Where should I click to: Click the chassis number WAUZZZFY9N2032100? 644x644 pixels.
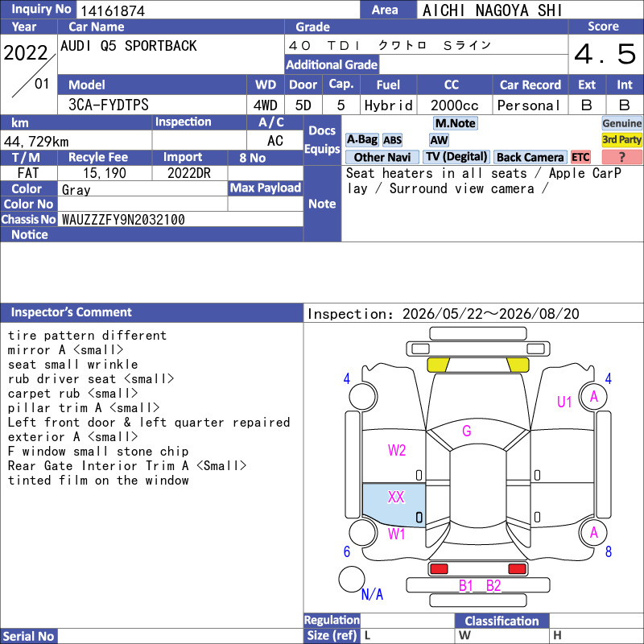point(123,220)
